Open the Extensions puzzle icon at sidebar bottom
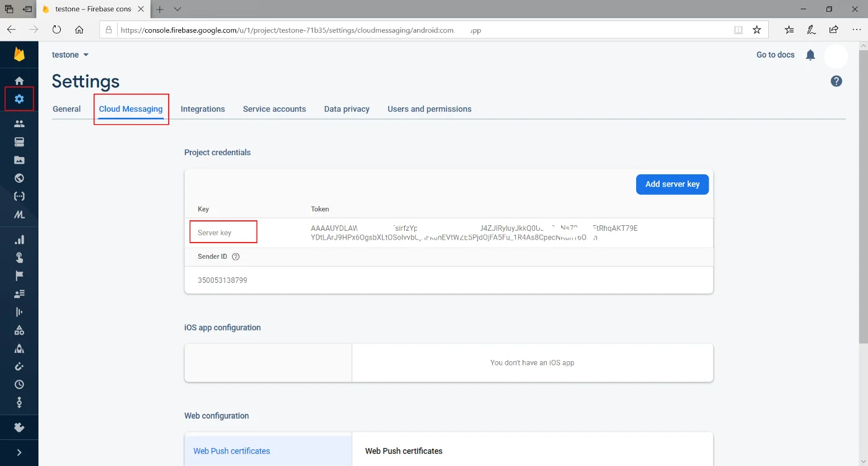The image size is (868, 466). point(19,427)
